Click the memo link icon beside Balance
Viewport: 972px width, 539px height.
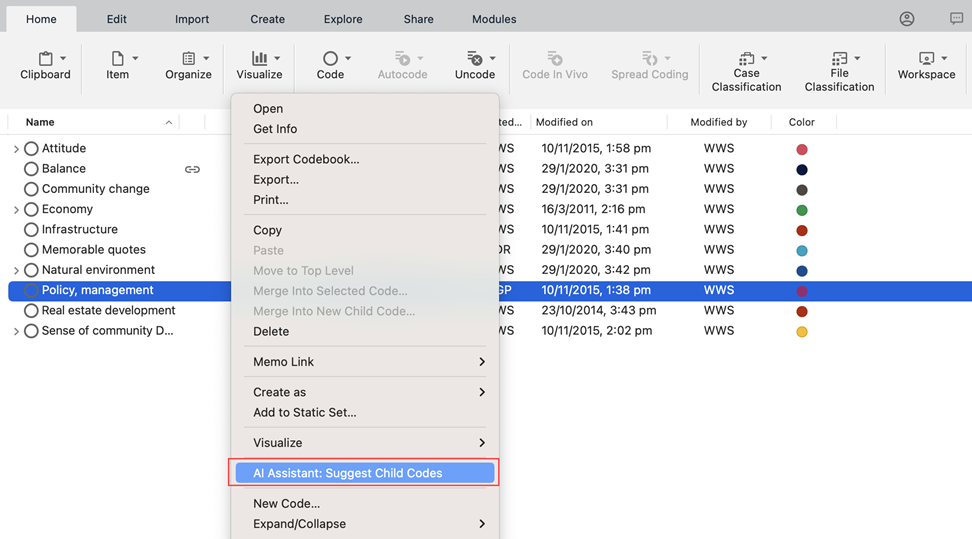192,169
